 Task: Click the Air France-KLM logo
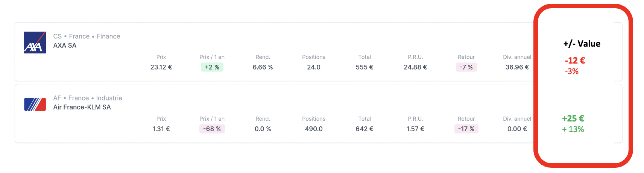click(35, 104)
